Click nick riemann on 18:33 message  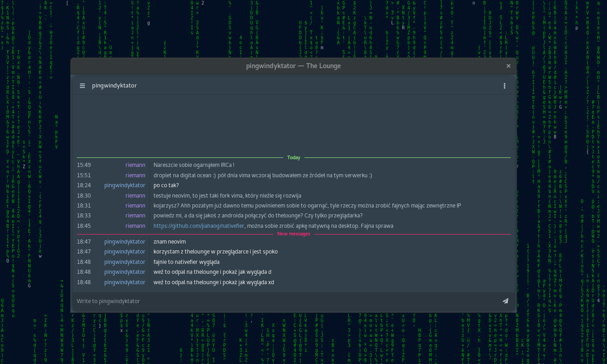click(x=135, y=216)
